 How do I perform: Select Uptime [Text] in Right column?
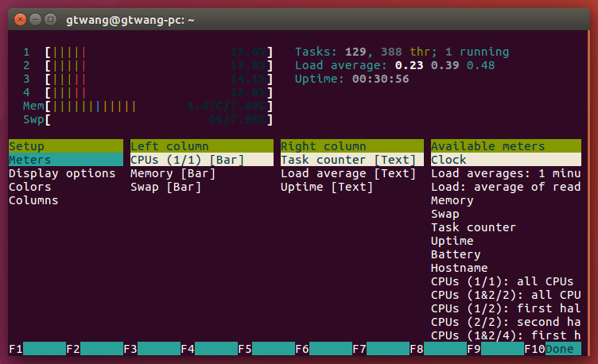(327, 187)
